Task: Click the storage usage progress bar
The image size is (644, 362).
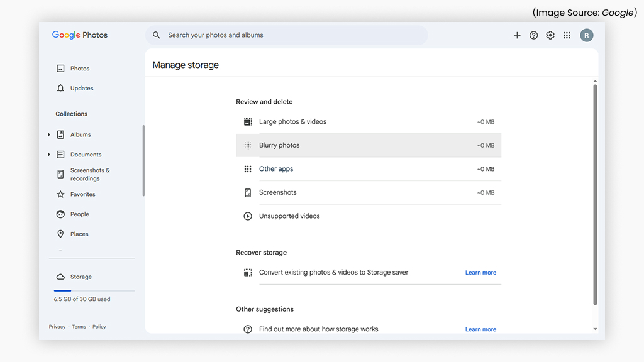Action: (94, 290)
